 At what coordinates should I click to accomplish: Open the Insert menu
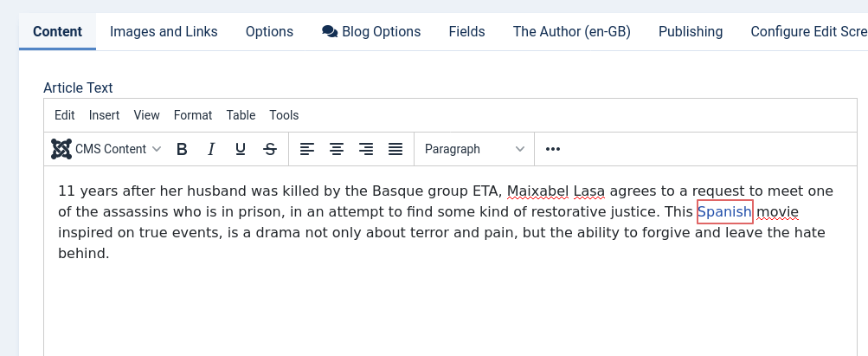point(104,115)
